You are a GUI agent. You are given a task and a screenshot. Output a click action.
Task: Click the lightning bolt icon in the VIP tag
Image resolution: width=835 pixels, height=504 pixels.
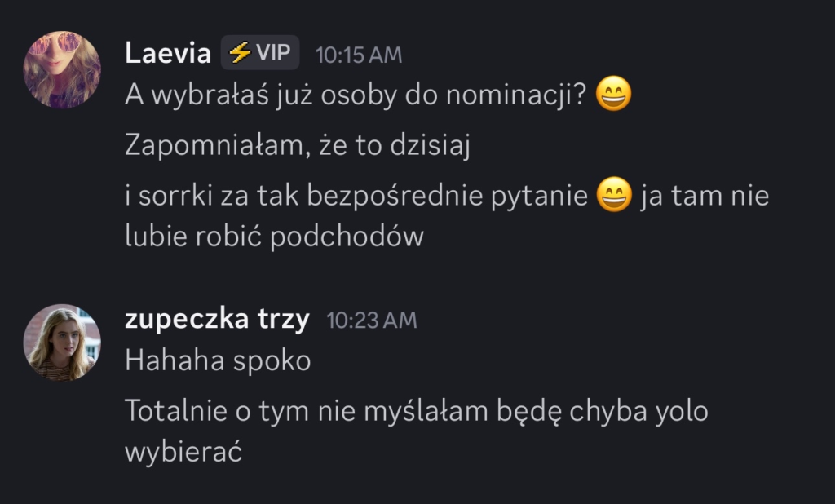239,54
